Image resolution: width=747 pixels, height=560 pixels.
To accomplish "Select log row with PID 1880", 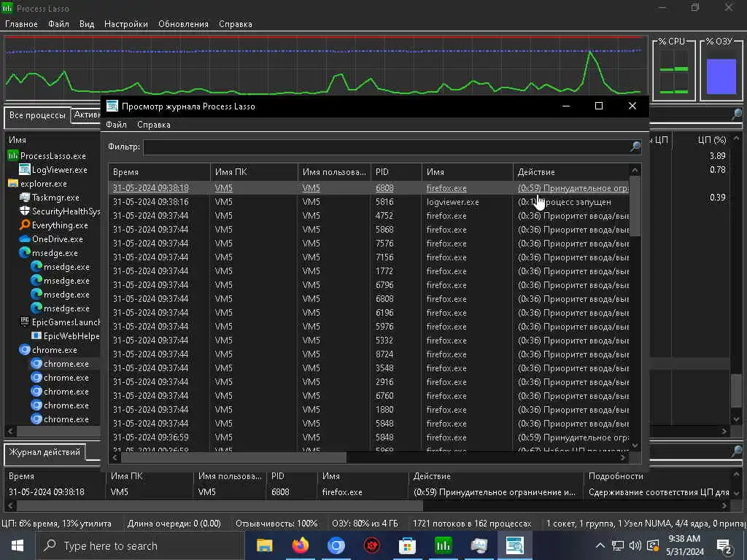I will click(369, 410).
